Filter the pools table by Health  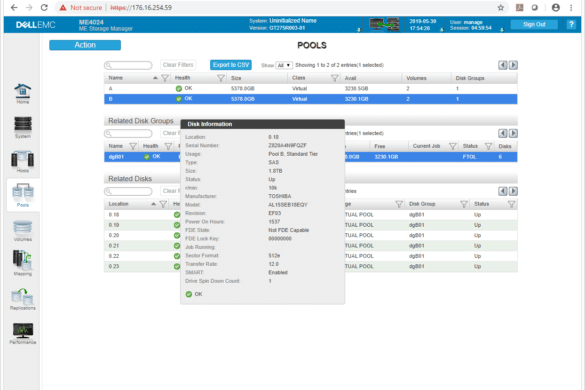(x=221, y=78)
